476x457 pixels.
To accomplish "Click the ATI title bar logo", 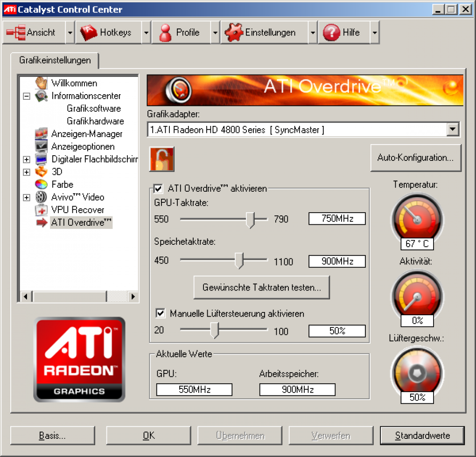I will (x=9, y=9).
